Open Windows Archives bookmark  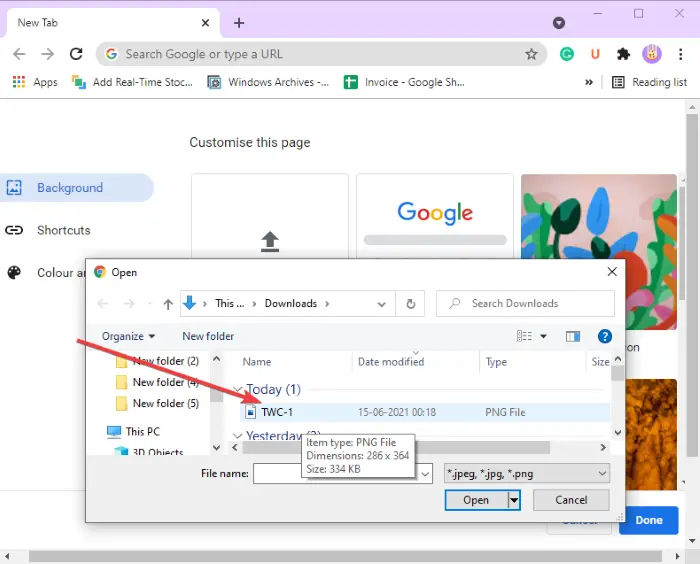(268, 82)
